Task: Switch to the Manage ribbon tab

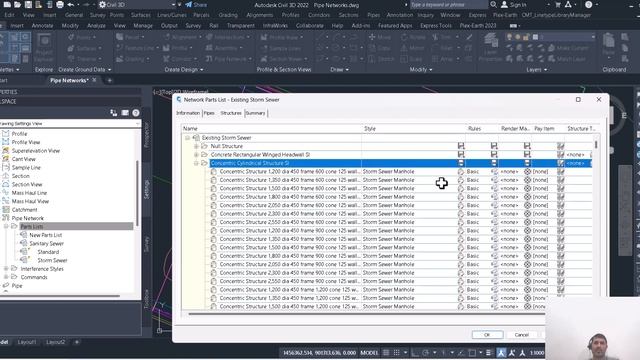Action: [x=143, y=25]
